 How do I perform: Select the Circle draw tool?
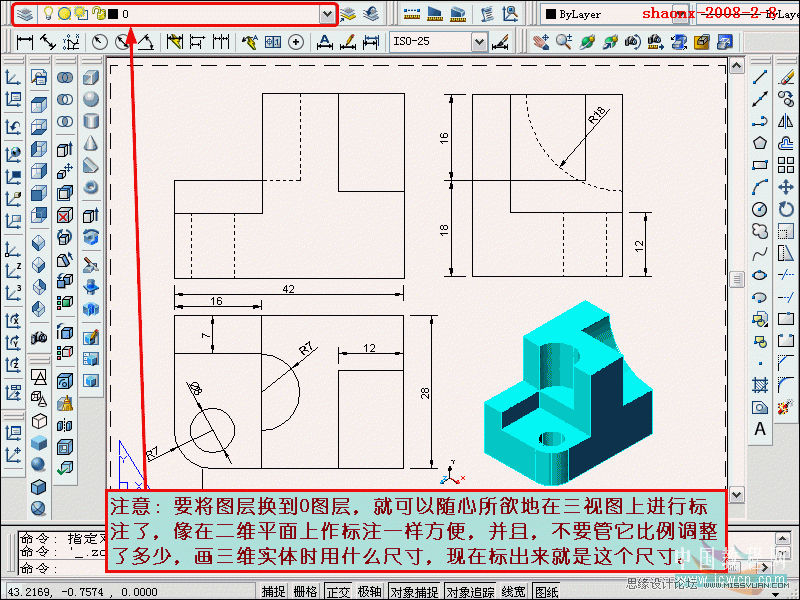coord(760,209)
